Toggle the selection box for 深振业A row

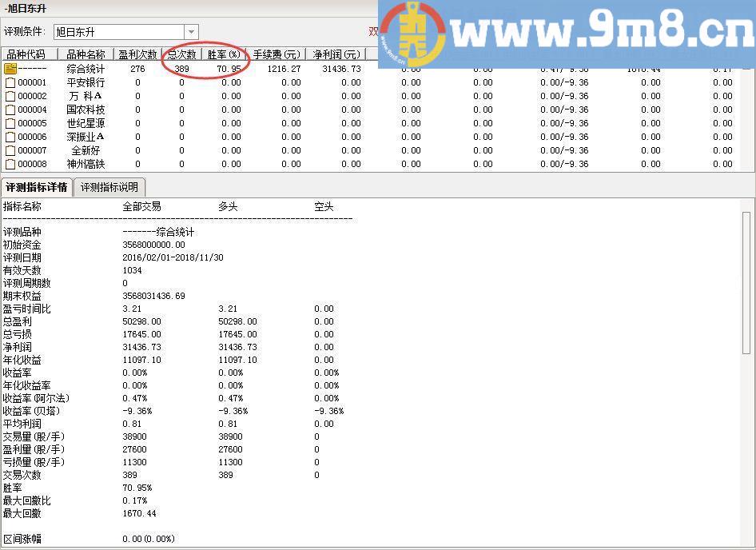pos(11,137)
